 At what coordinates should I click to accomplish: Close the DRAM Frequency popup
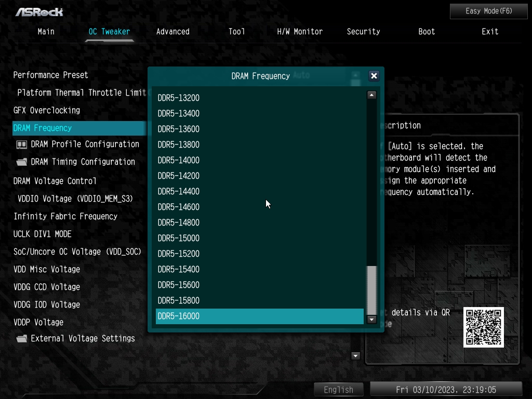(374, 76)
